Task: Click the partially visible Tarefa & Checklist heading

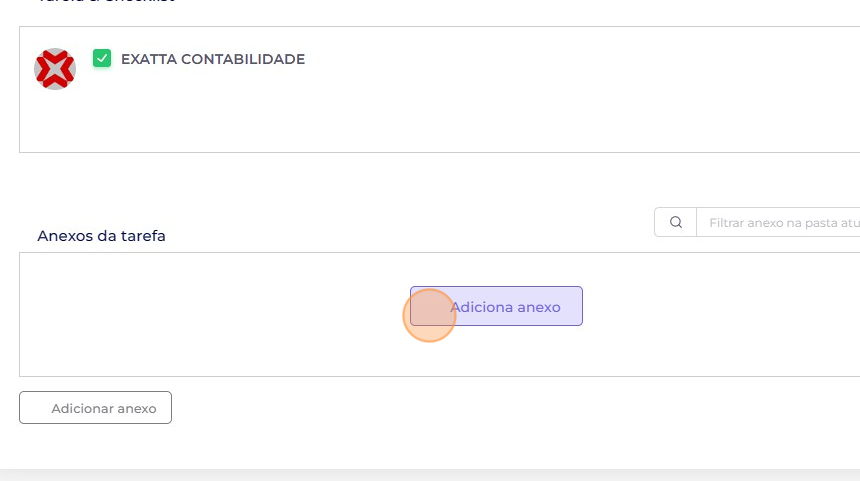Action: pos(106,1)
